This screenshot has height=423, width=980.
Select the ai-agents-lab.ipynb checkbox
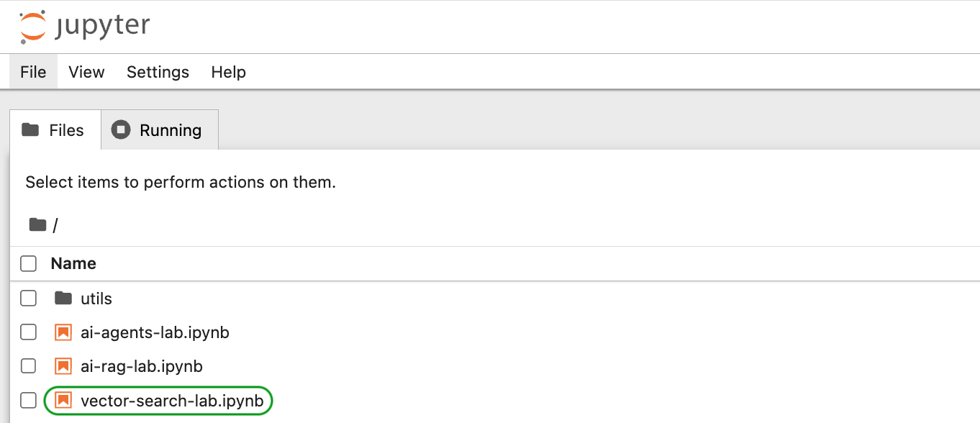coord(28,332)
